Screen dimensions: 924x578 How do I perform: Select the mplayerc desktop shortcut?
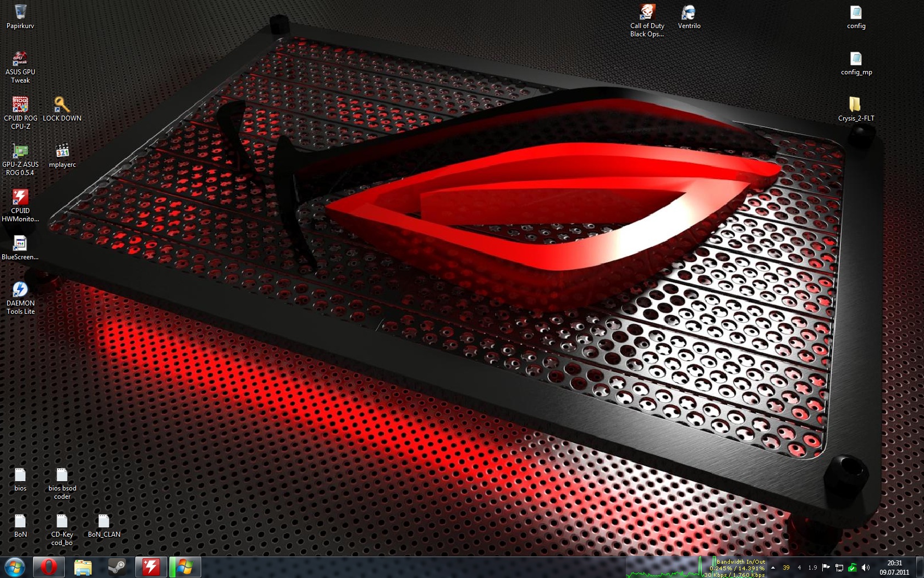[62, 155]
